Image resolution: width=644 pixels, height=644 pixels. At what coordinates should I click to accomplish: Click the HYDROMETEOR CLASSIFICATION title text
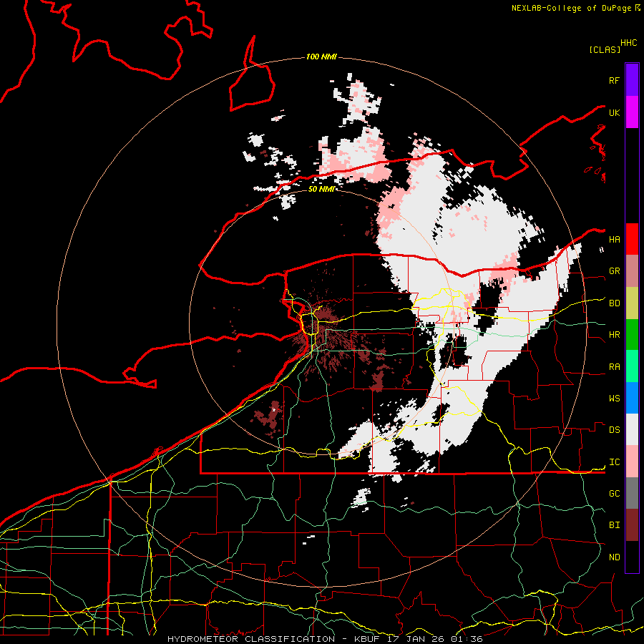(251, 639)
